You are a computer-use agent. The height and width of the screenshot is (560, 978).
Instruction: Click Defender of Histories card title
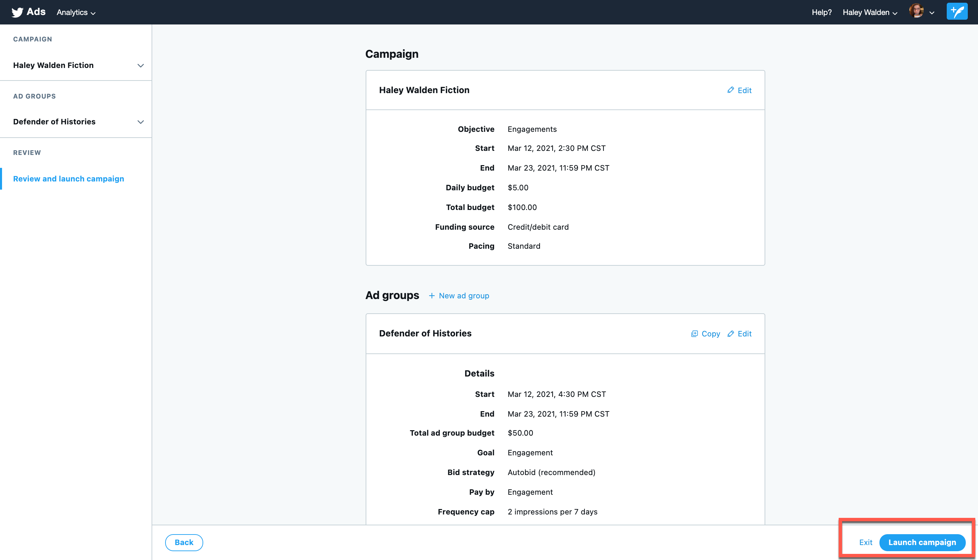click(425, 333)
